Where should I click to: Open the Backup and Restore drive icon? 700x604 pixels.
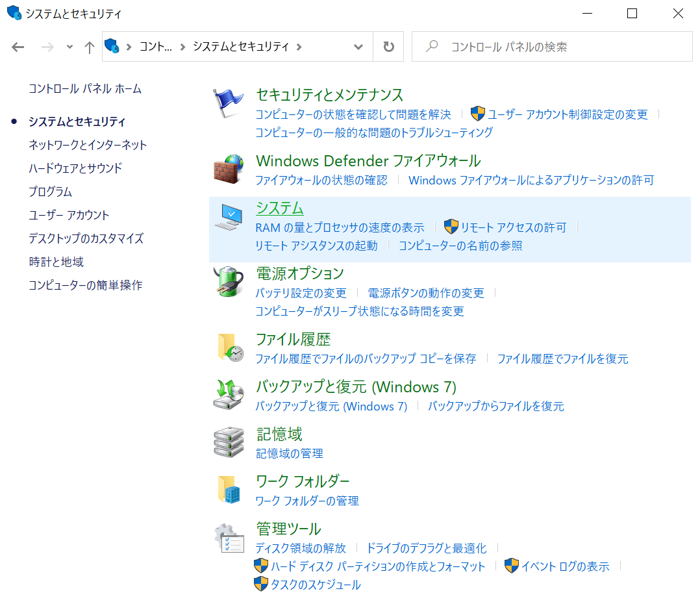click(228, 396)
